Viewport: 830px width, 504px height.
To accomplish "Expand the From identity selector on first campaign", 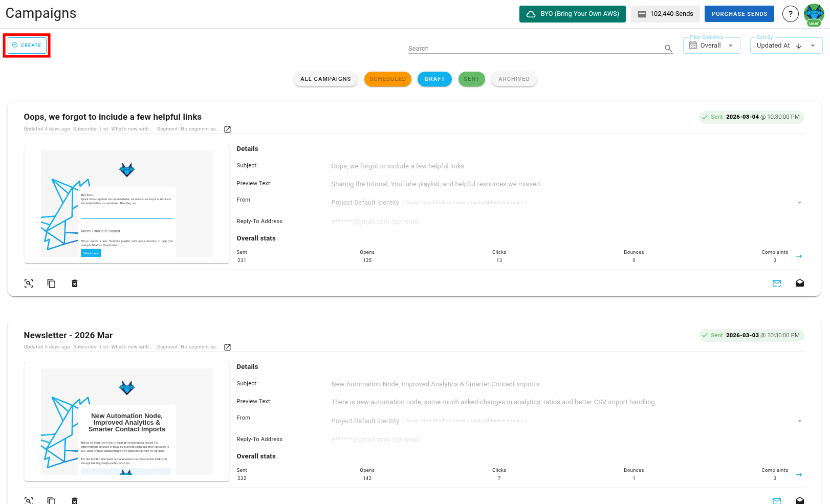I will tap(799, 202).
